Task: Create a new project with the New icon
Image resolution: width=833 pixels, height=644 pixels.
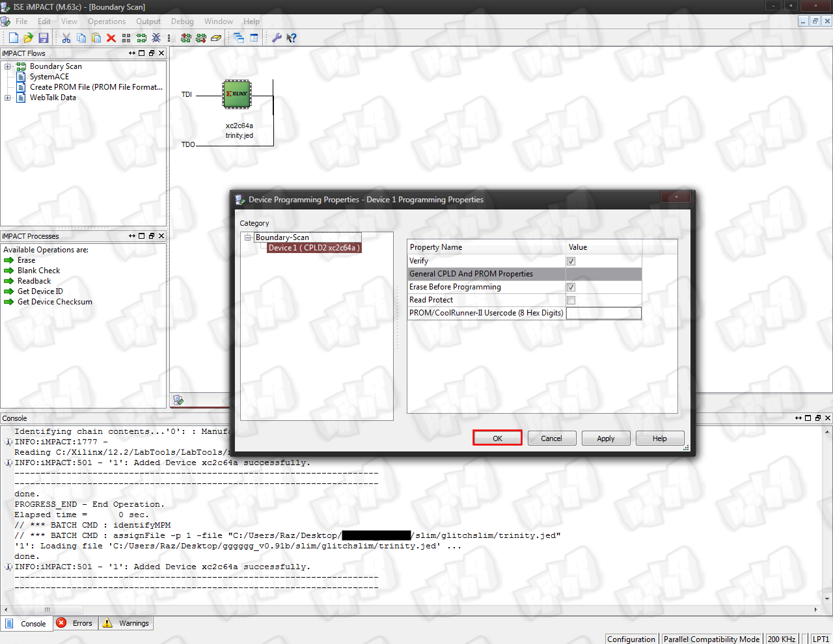Action: pyautogui.click(x=13, y=38)
